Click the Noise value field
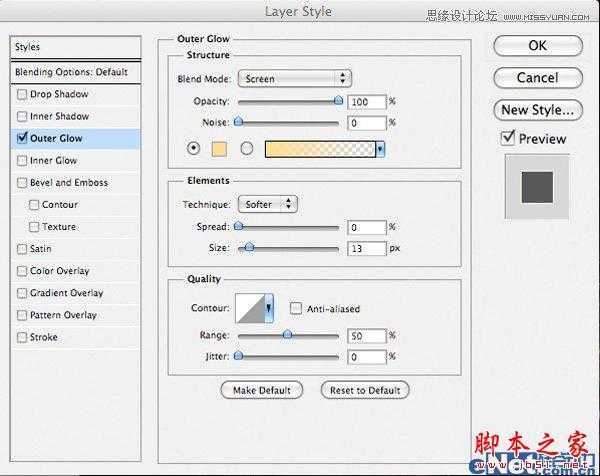Image resolution: width=600 pixels, height=476 pixels. click(367, 123)
